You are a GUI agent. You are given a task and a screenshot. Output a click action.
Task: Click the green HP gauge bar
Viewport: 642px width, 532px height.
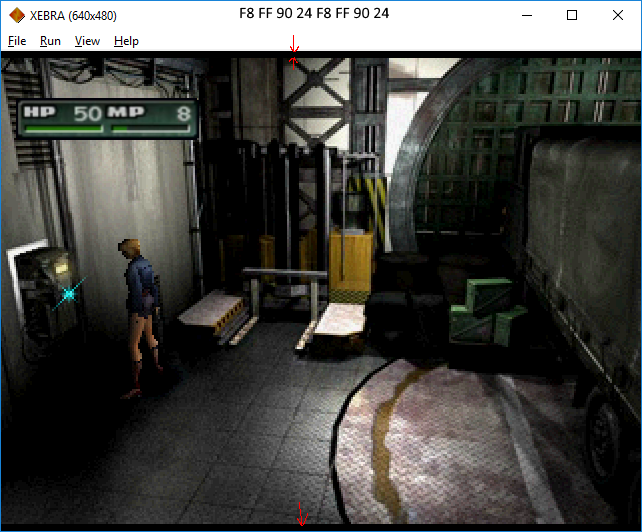coord(63,129)
